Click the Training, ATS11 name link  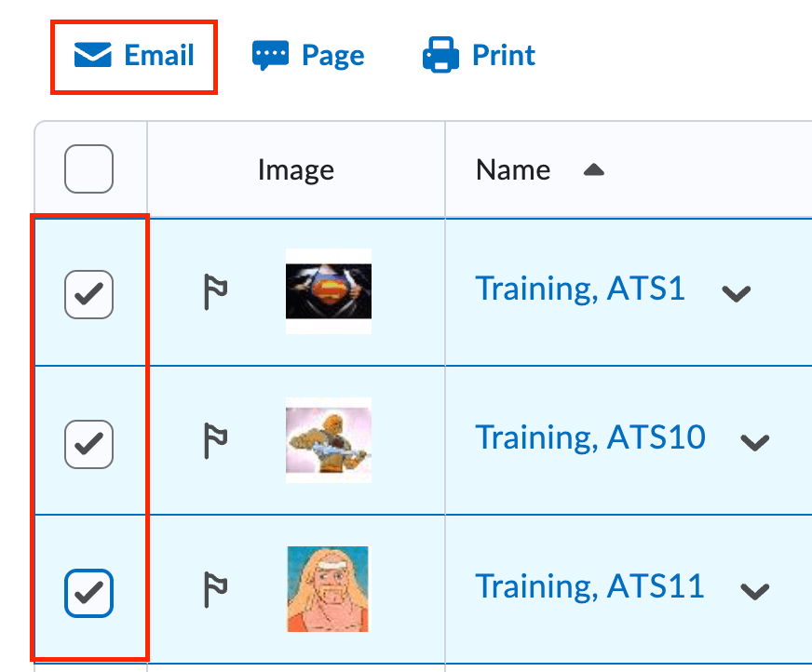[x=589, y=586]
